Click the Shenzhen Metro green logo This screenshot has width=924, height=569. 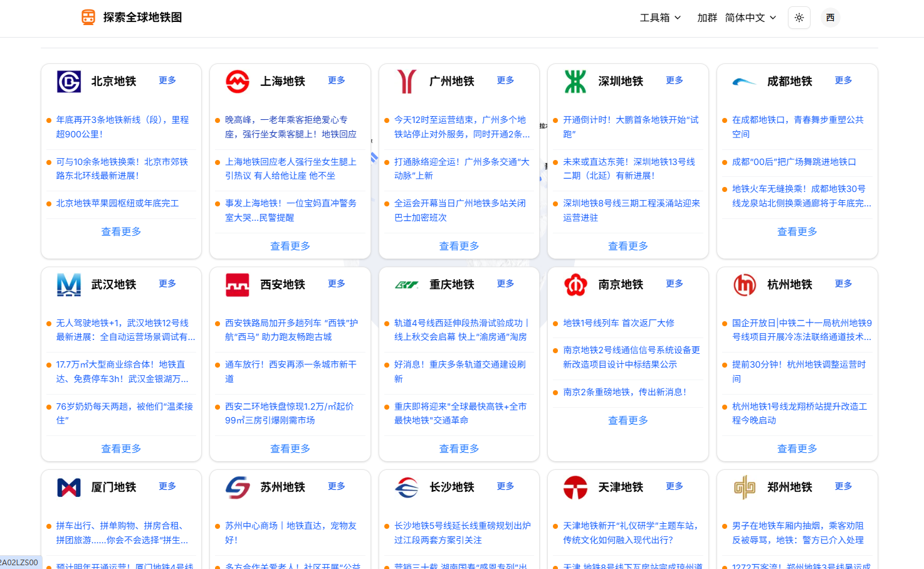[x=575, y=82]
